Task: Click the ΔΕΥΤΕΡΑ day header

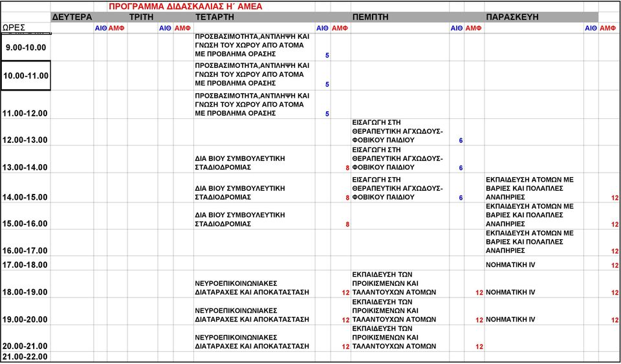Action: pyautogui.click(x=72, y=17)
